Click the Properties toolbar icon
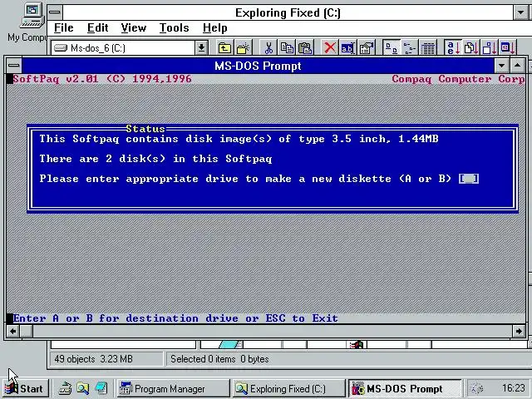532x399 pixels. tap(367, 48)
